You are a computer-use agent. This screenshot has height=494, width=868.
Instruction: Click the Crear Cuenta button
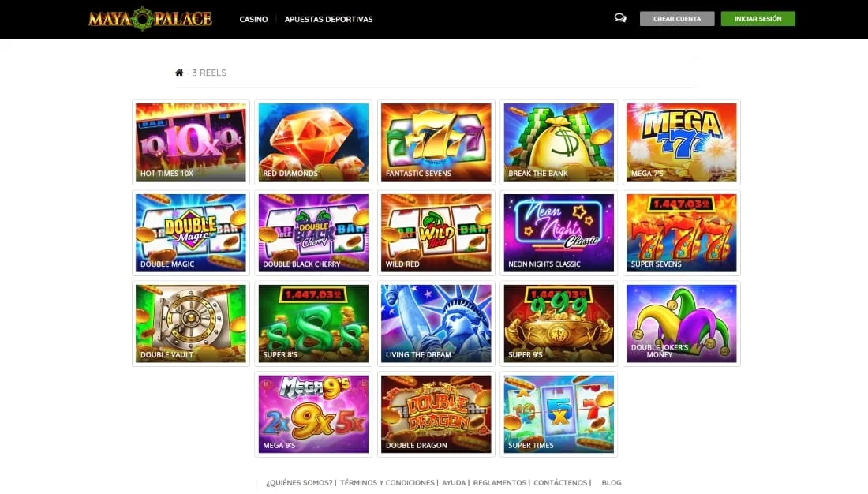[x=677, y=19]
